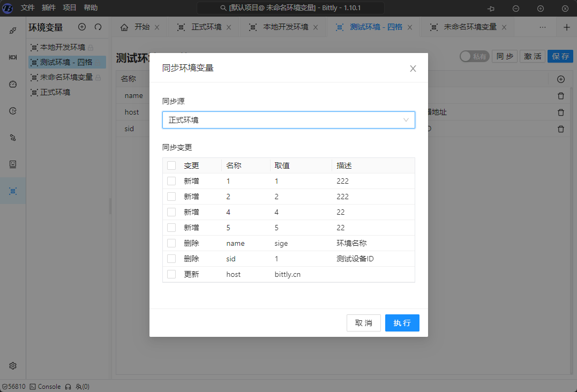The image size is (577, 392).
Task: Click the refresh icon beside environment variables title
Action: pyautogui.click(x=98, y=27)
